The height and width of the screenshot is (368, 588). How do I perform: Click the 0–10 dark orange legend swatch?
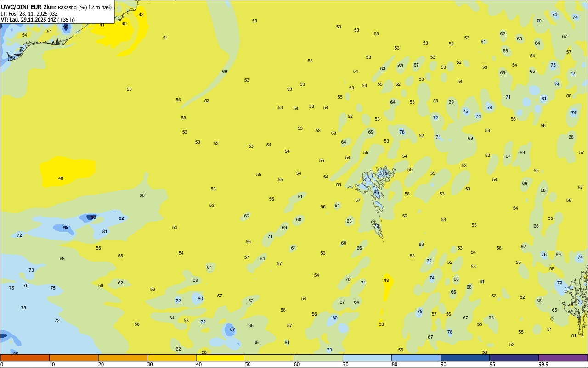point(25,357)
